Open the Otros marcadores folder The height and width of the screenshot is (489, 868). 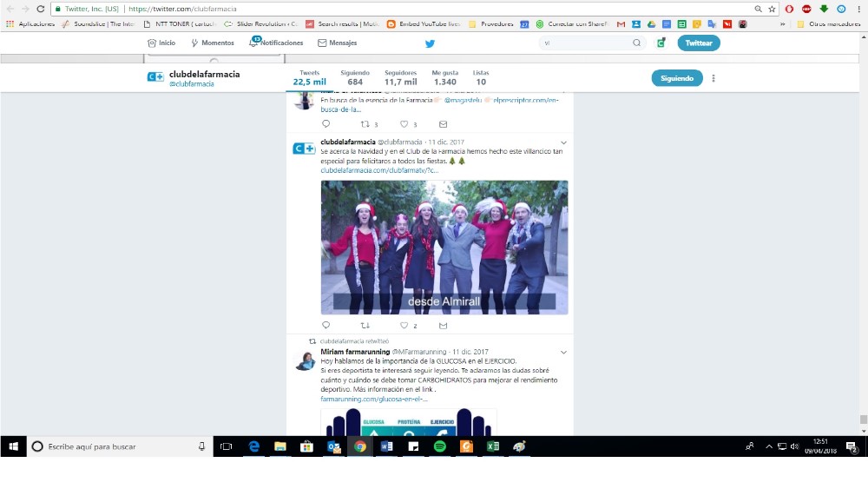tap(829, 24)
